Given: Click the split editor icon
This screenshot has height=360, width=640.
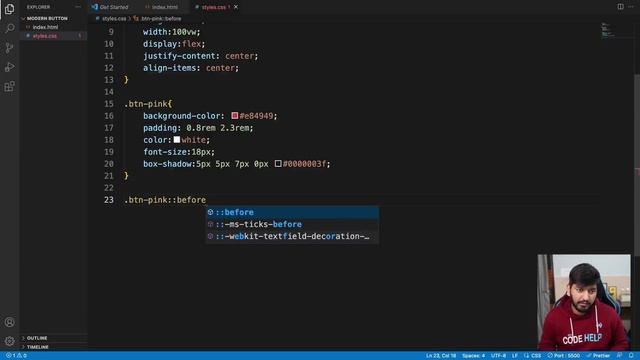Looking at the screenshot, I should (620, 7).
